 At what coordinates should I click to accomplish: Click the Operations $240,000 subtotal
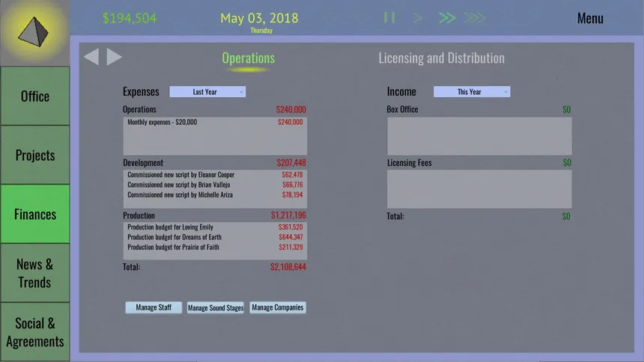[291, 110]
